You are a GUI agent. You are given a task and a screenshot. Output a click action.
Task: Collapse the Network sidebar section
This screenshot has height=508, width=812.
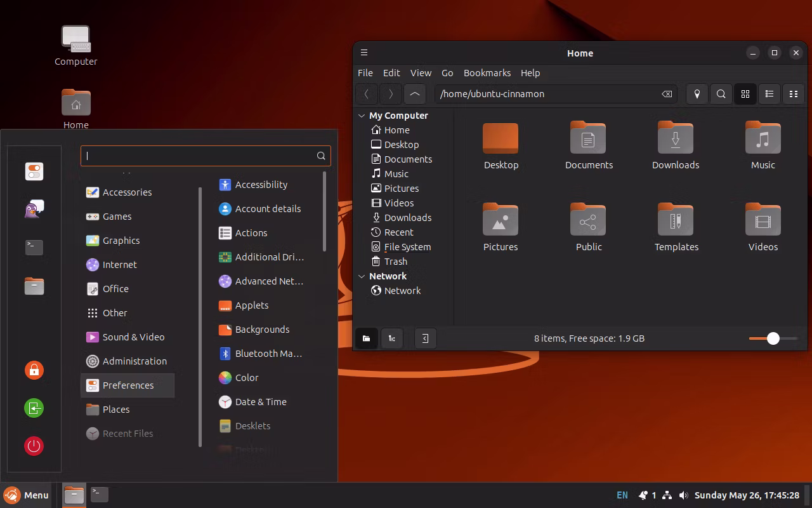(x=362, y=276)
